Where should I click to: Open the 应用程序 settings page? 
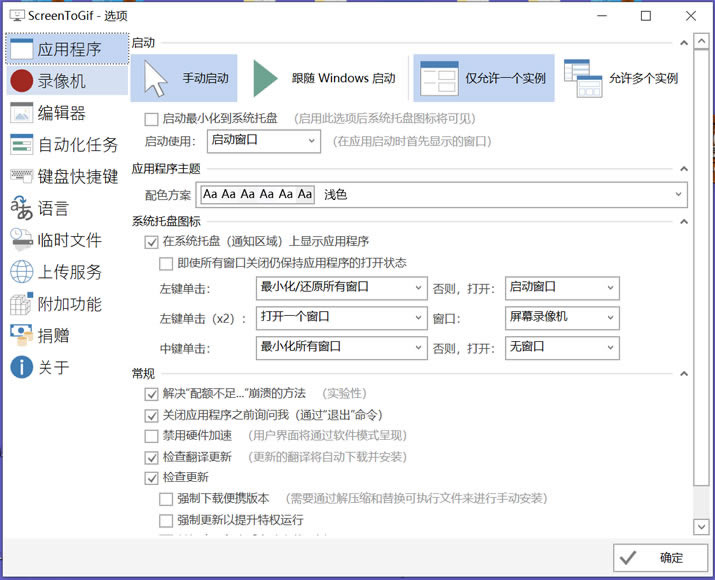click(67, 49)
